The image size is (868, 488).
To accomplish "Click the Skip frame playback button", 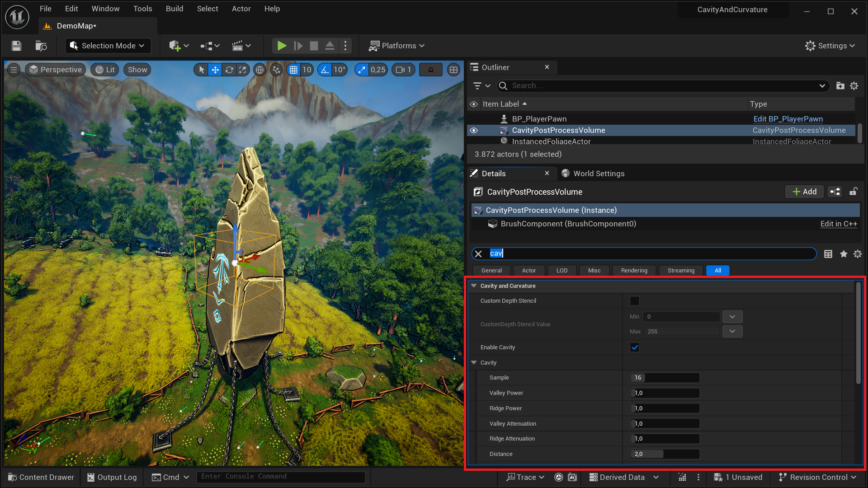I will click(x=298, y=46).
